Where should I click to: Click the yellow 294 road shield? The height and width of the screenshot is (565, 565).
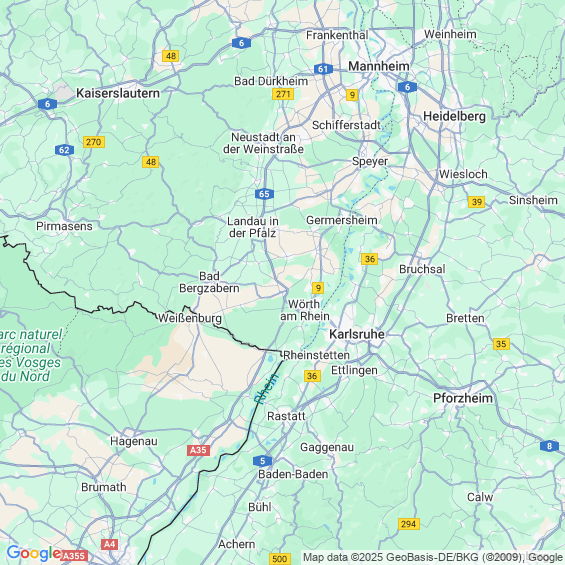pyautogui.click(x=409, y=524)
